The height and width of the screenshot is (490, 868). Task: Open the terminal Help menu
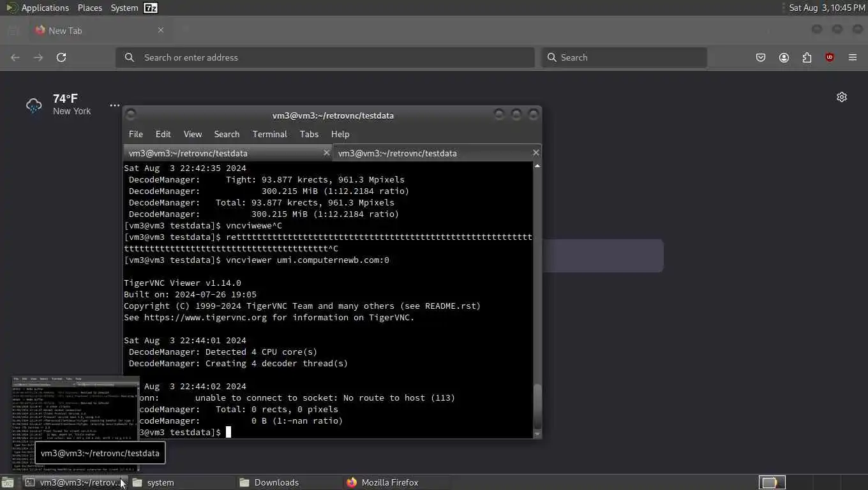click(340, 134)
